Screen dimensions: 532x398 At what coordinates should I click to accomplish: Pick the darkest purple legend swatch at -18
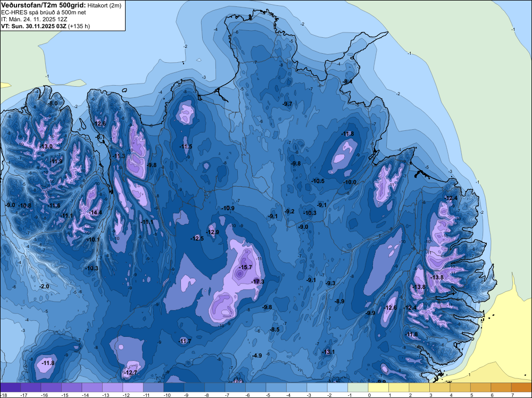click(x=10, y=387)
